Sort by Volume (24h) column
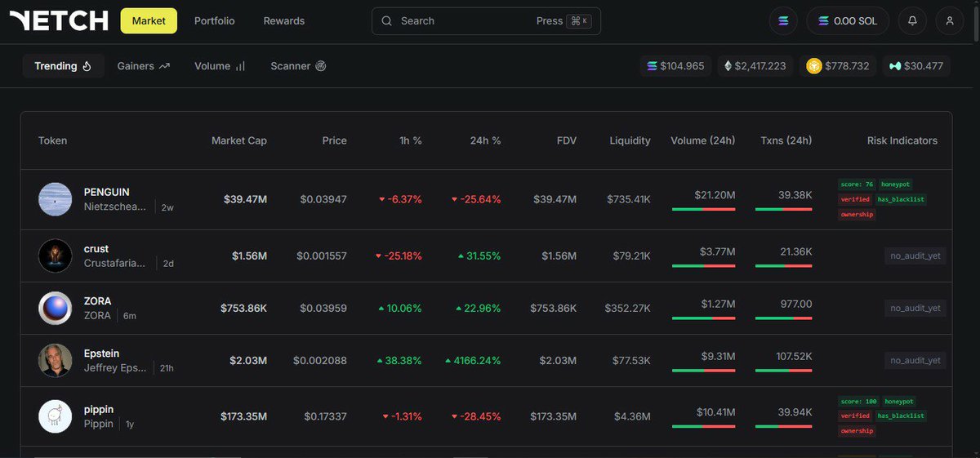Image resolution: width=980 pixels, height=458 pixels. (x=703, y=140)
